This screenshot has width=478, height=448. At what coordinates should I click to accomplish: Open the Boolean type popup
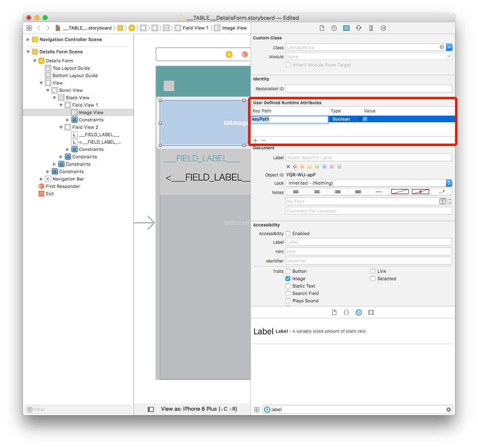coord(346,119)
